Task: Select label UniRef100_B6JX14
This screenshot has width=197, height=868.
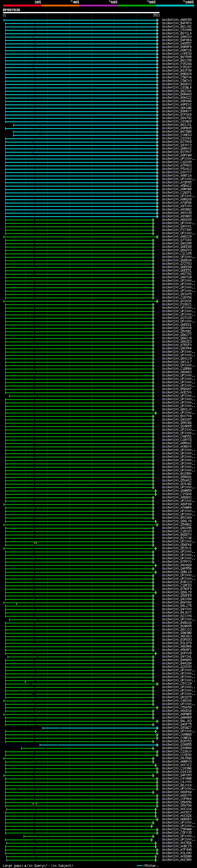Action: pyautogui.click(x=177, y=785)
